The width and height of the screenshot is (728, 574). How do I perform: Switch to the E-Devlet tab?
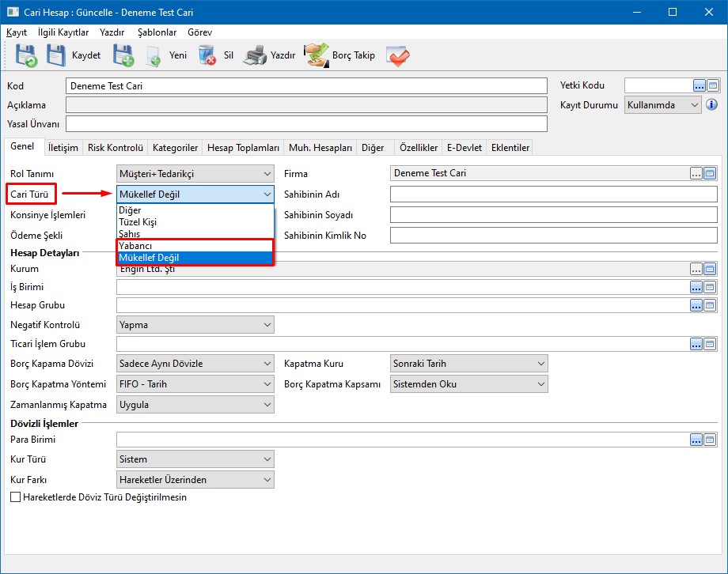pyautogui.click(x=464, y=148)
